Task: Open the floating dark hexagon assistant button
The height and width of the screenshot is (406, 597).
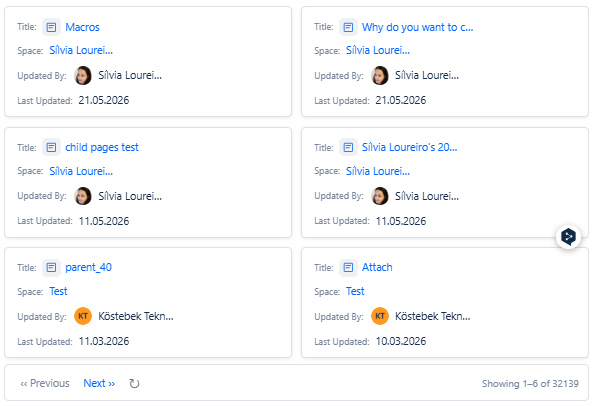Action: click(x=568, y=237)
